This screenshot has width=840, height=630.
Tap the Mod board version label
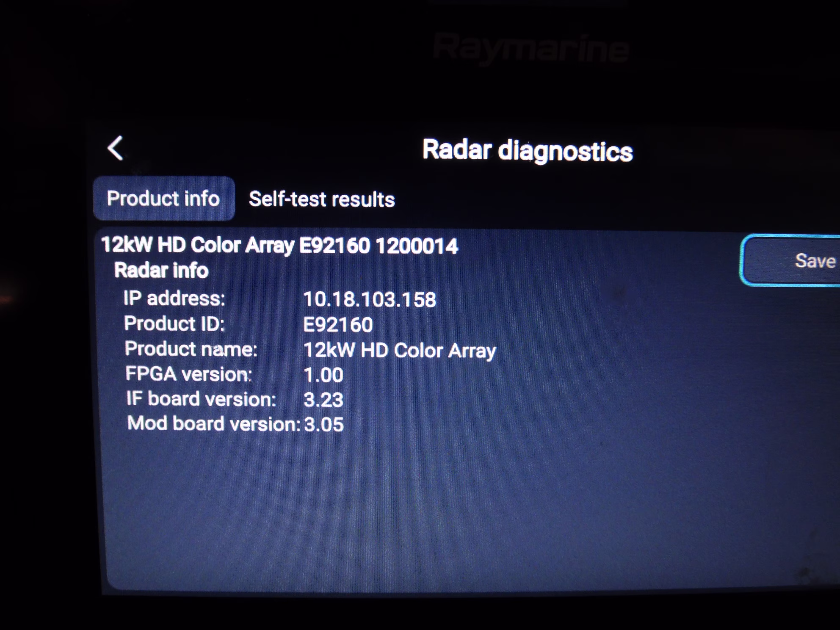tap(213, 423)
